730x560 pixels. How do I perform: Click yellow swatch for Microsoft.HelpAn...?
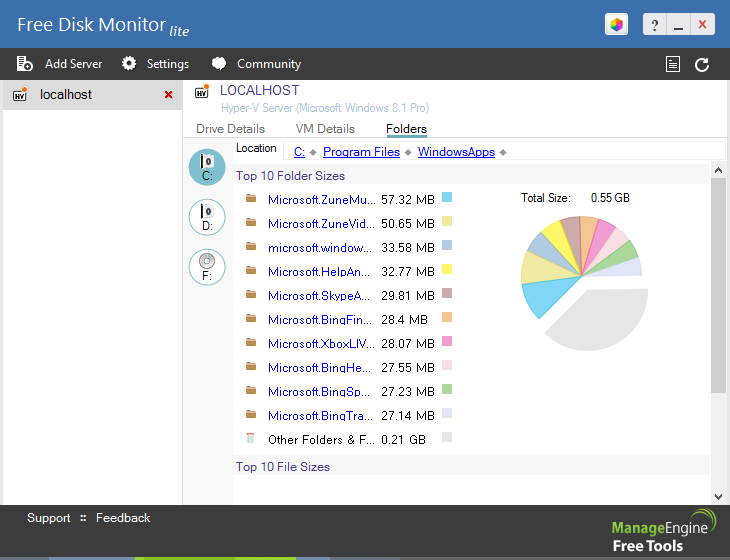[447, 269]
